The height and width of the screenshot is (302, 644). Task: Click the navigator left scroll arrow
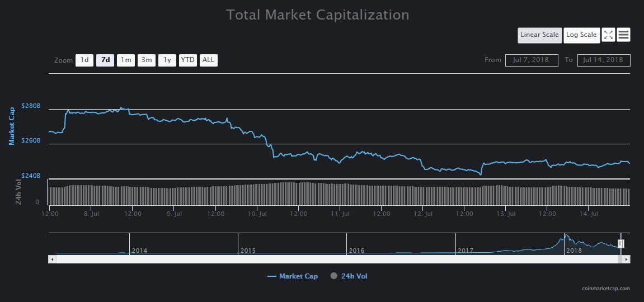[53, 259]
